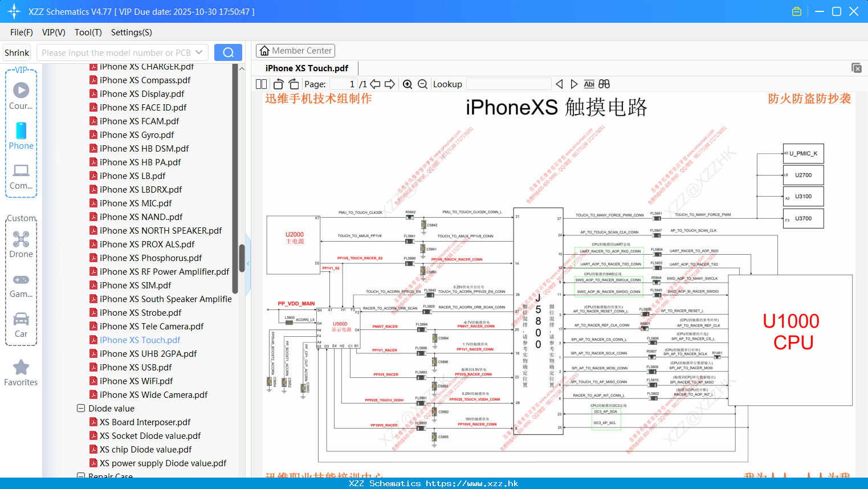Find the next lookup result with the right triangle
Screen dimensions: 868x489
[x=574, y=84]
